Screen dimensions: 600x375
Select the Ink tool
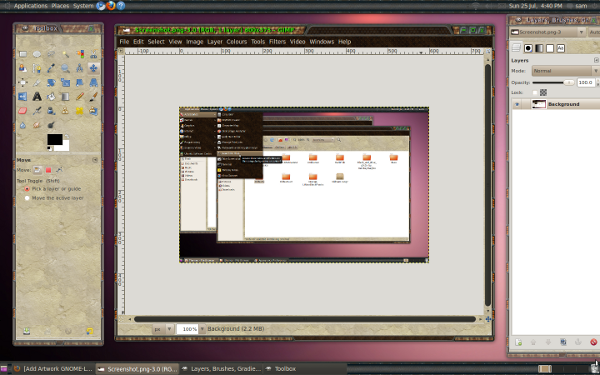pos(51,111)
